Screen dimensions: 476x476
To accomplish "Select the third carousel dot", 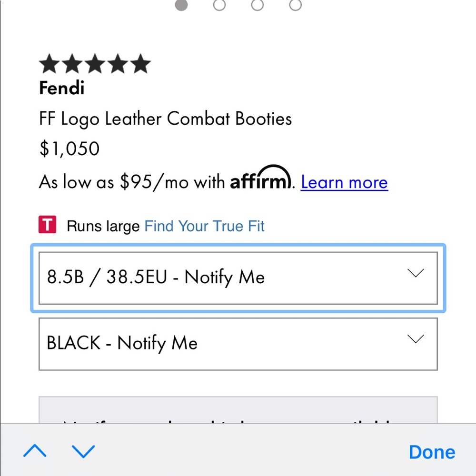I will [257, 6].
